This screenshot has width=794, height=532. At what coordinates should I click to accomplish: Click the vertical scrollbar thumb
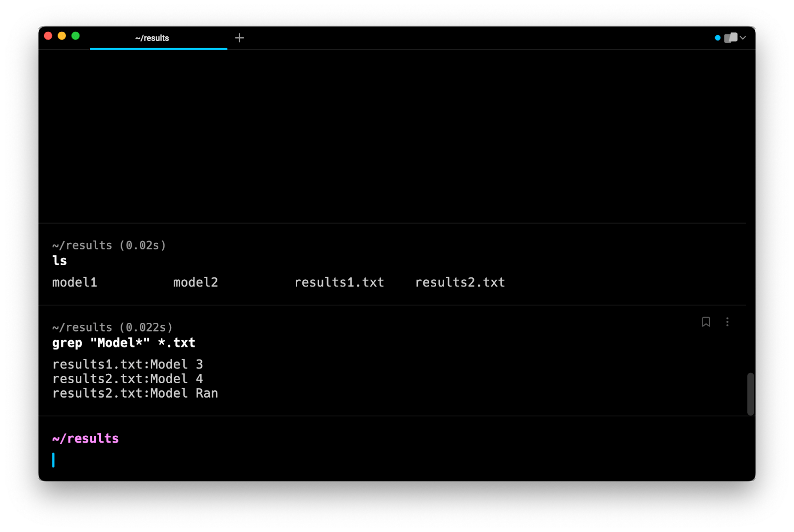[x=750, y=394]
